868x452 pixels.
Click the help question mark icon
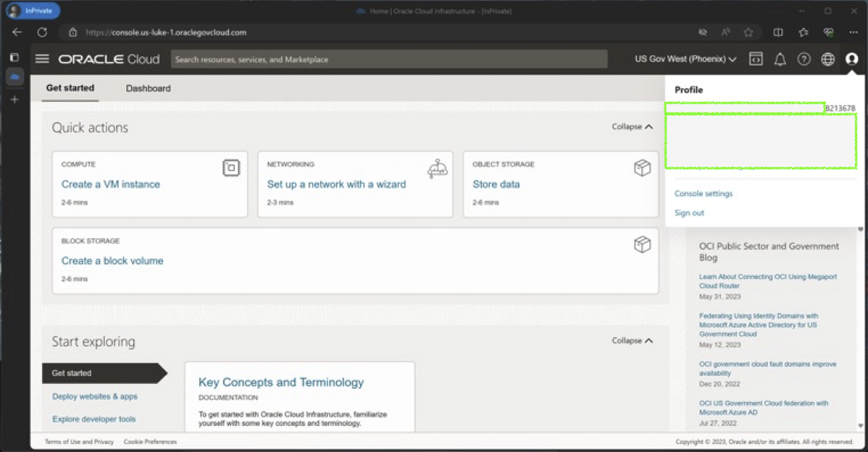[x=804, y=59]
